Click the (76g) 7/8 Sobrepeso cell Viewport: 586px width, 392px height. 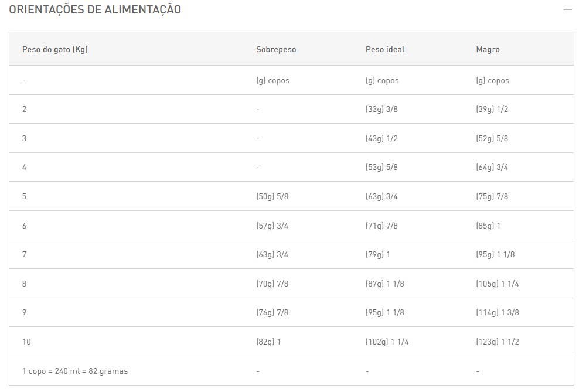pos(272,312)
